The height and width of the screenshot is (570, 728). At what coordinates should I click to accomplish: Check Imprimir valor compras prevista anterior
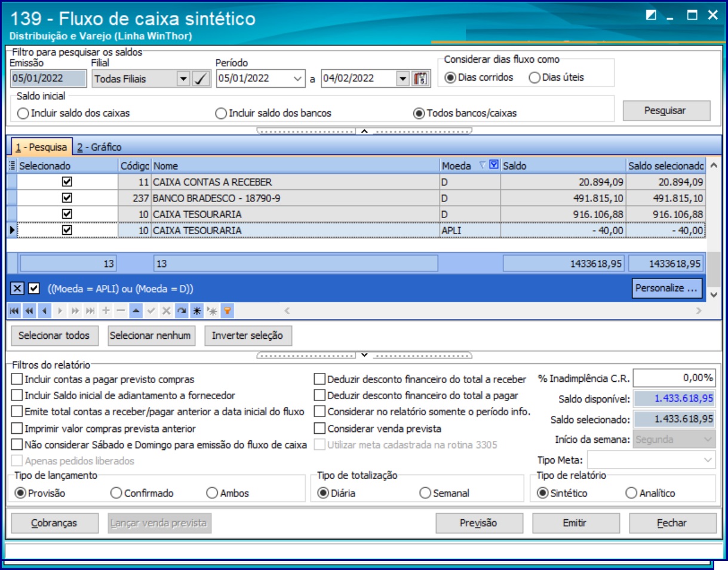(x=17, y=428)
